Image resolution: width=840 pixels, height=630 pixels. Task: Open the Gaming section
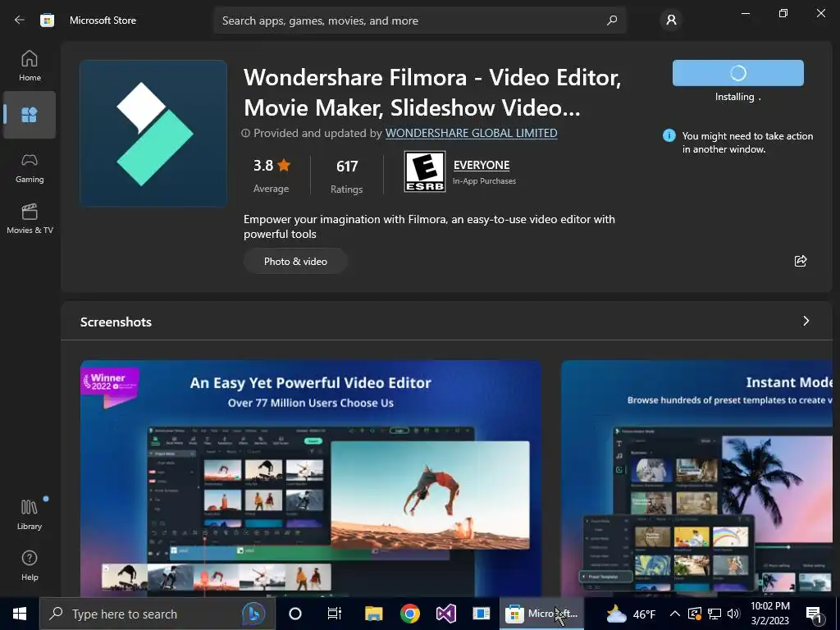[x=30, y=168]
